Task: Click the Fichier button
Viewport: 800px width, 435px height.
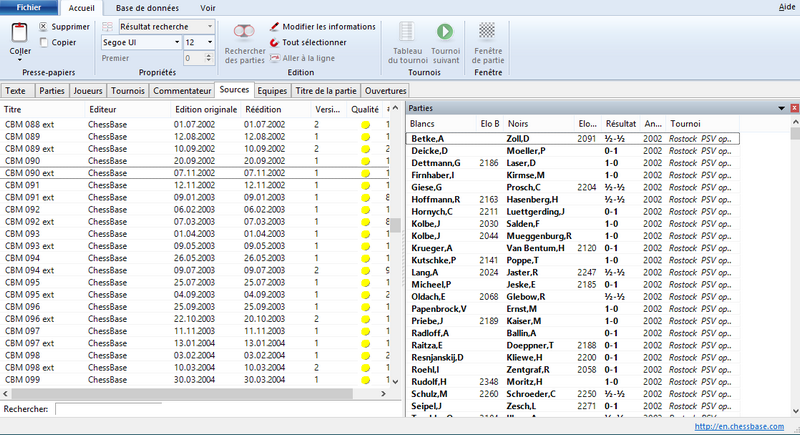Action: pyautogui.click(x=27, y=7)
